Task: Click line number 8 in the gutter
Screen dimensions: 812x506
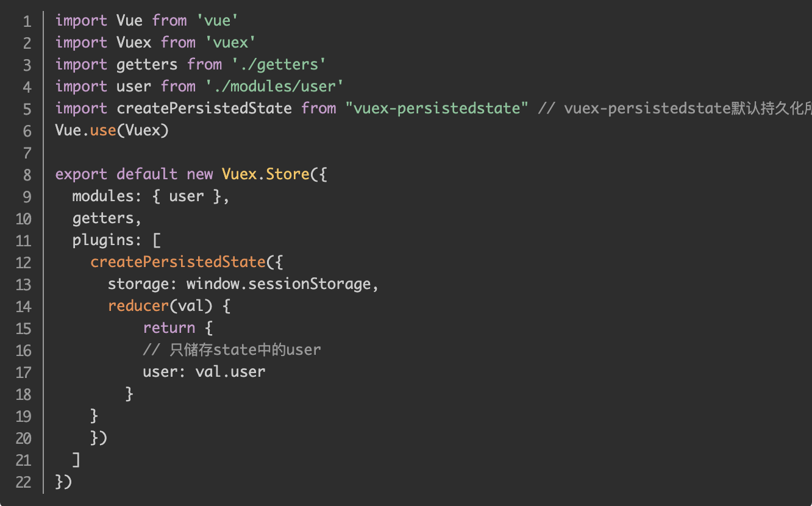Action: (27, 175)
